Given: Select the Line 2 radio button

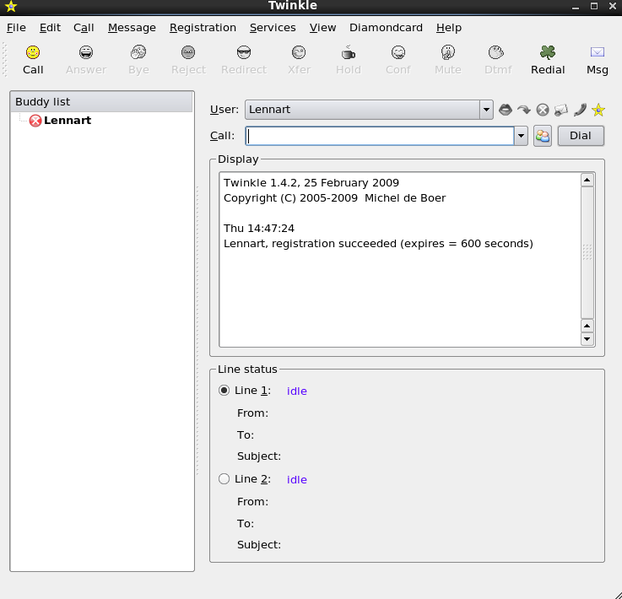Looking at the screenshot, I should [224, 480].
